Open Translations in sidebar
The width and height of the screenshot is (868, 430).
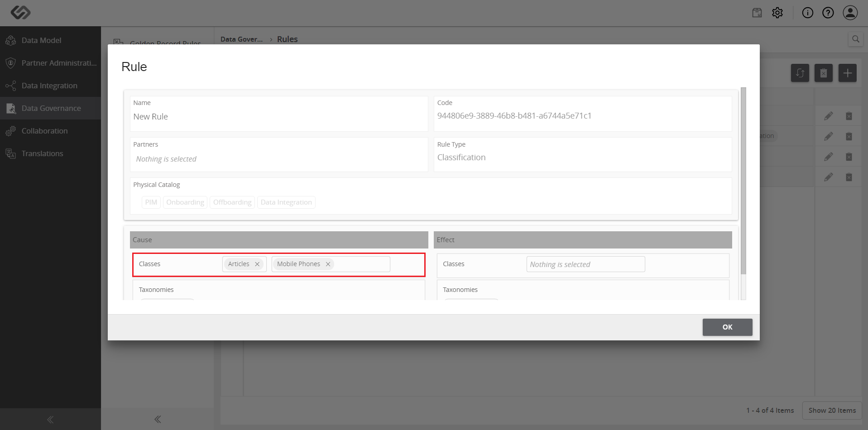pos(50,153)
